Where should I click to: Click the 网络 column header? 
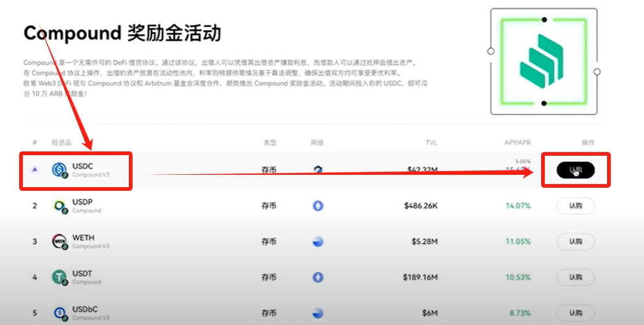coord(317,142)
